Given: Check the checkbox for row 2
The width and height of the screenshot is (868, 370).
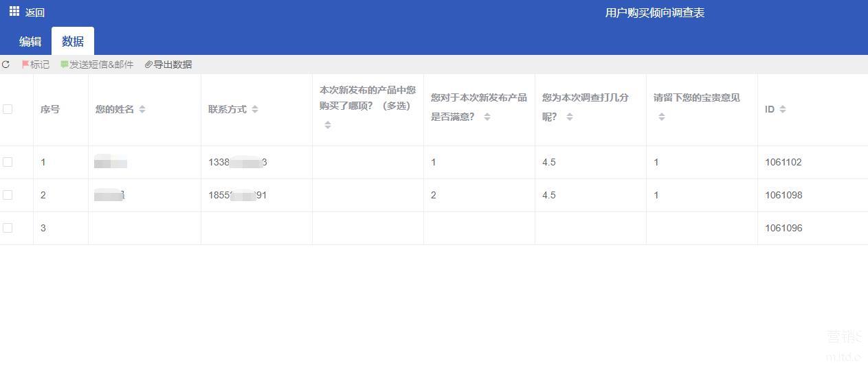Looking at the screenshot, I should click(x=8, y=195).
